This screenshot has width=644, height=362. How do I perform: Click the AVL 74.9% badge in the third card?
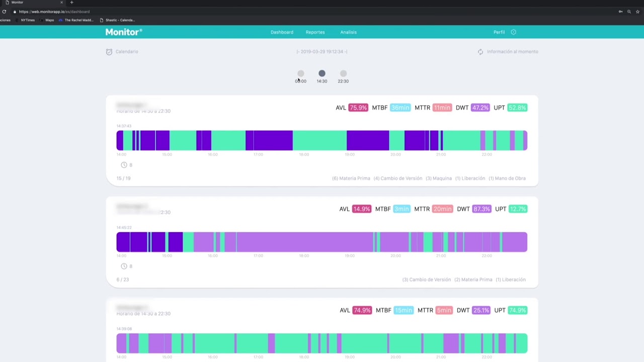point(362,310)
